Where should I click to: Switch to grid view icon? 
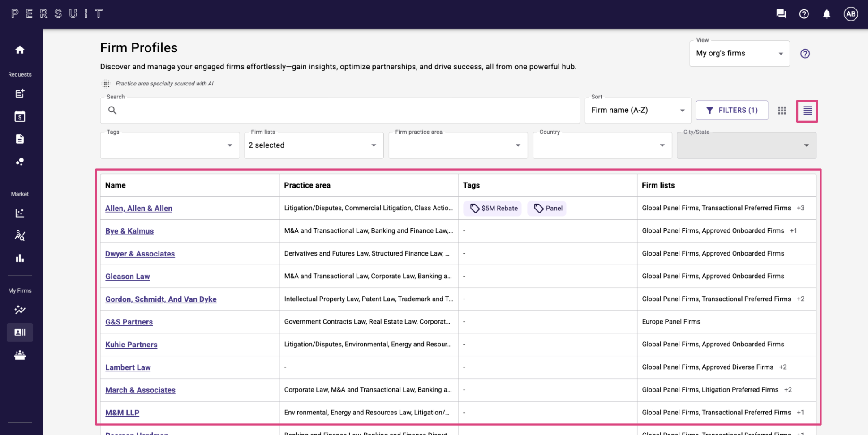tap(782, 111)
